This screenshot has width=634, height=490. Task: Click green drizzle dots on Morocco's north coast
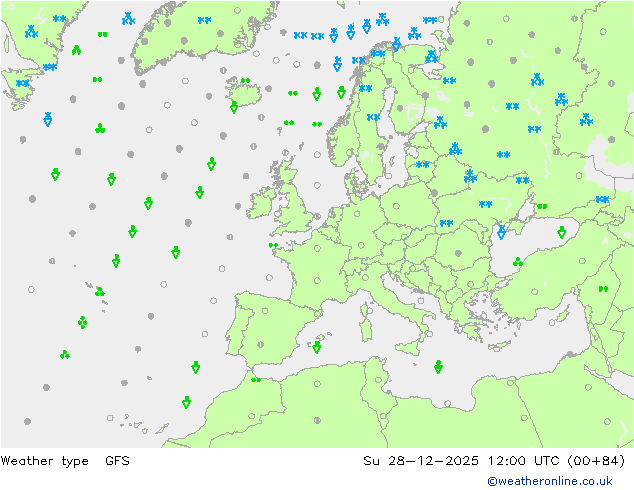[x=256, y=380]
